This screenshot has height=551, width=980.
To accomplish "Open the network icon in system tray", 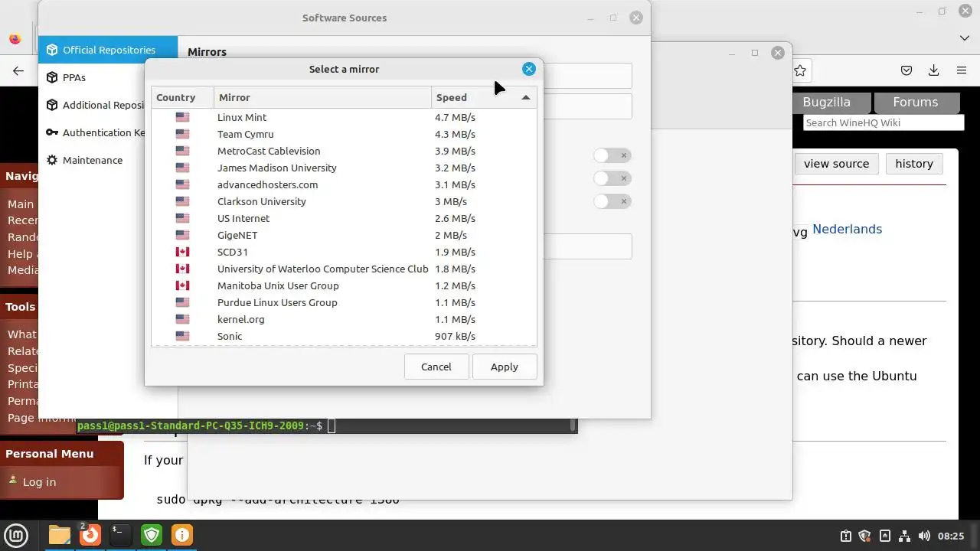I will point(904,536).
